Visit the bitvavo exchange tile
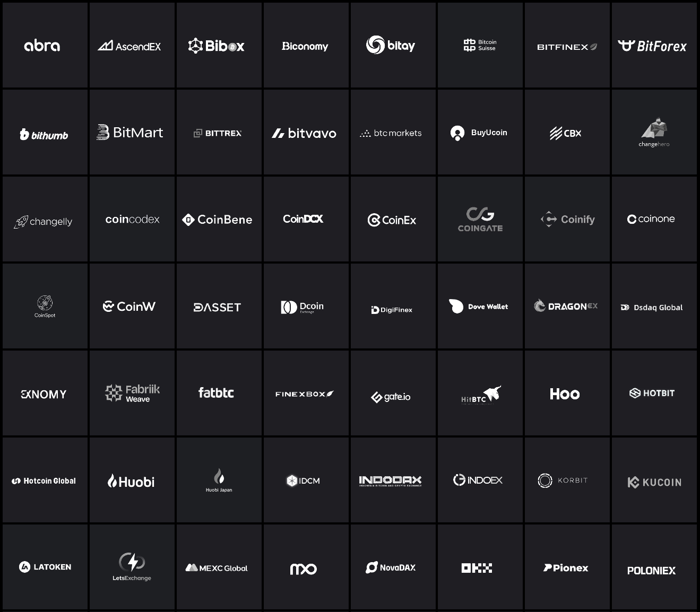The width and height of the screenshot is (700, 612). pyautogui.click(x=306, y=132)
